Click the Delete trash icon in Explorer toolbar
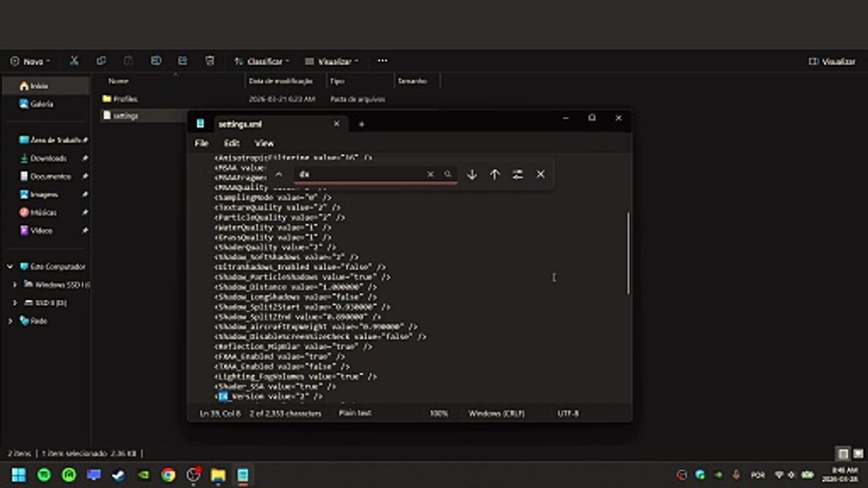The image size is (868, 488). (x=210, y=61)
